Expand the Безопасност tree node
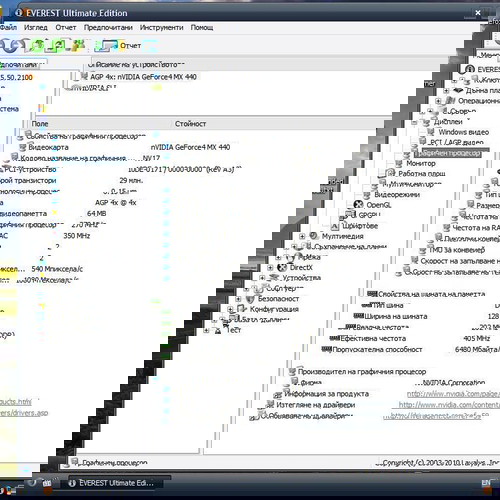 [x=238, y=299]
